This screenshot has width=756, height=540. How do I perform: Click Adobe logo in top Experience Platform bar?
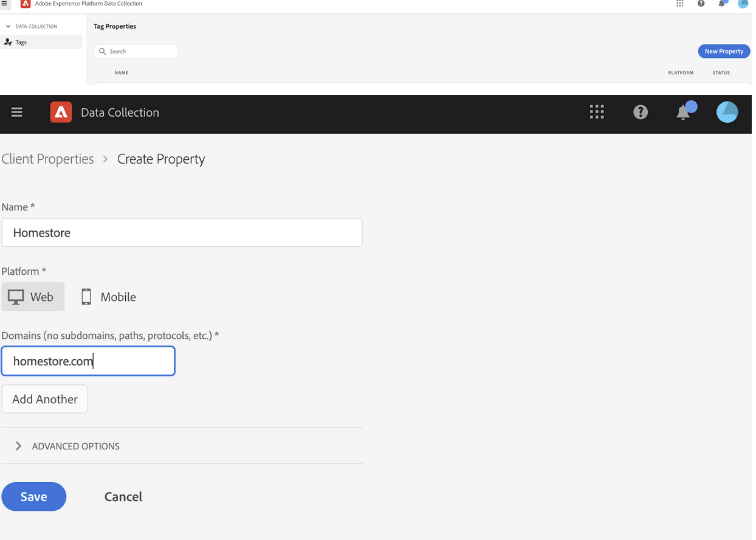25,4
